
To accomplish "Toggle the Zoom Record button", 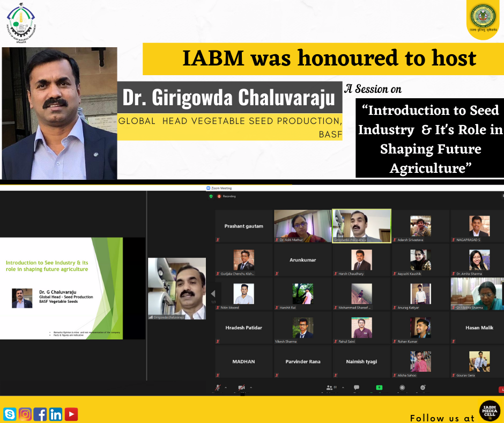I will tap(402, 387).
